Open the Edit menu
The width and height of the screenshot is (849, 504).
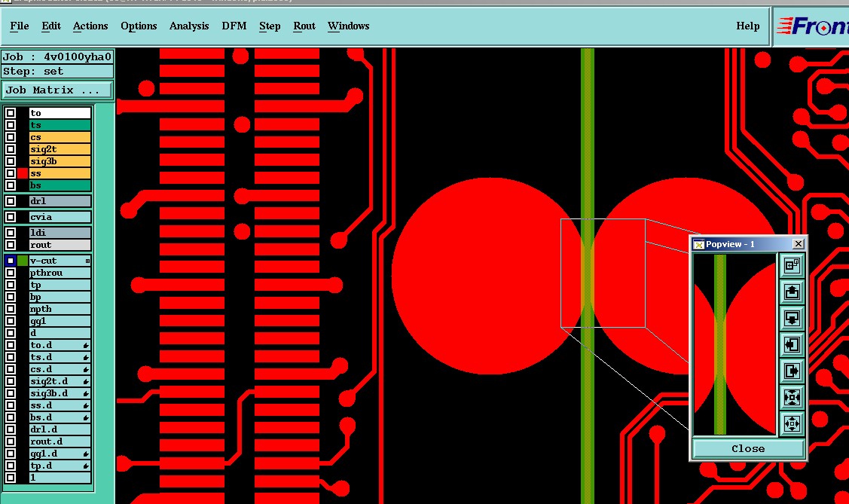(x=51, y=26)
